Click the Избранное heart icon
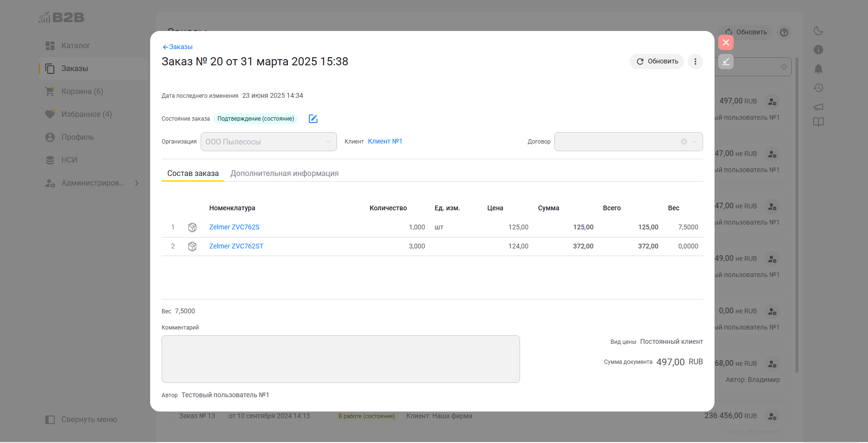Screen dimensions: 868x443 point(50,114)
